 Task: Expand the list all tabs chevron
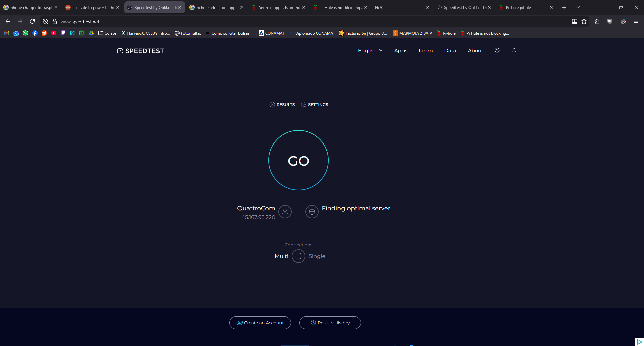[577, 7]
